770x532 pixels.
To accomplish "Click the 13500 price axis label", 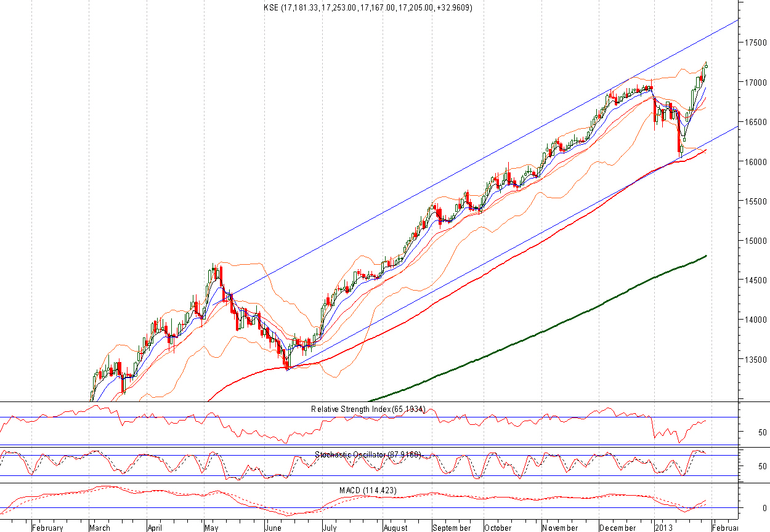I will pyautogui.click(x=755, y=360).
